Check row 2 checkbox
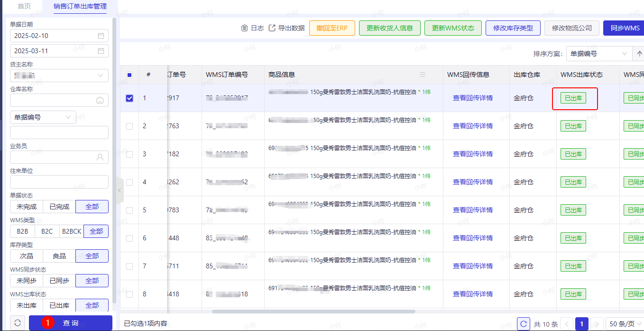The image size is (644, 331). click(129, 126)
